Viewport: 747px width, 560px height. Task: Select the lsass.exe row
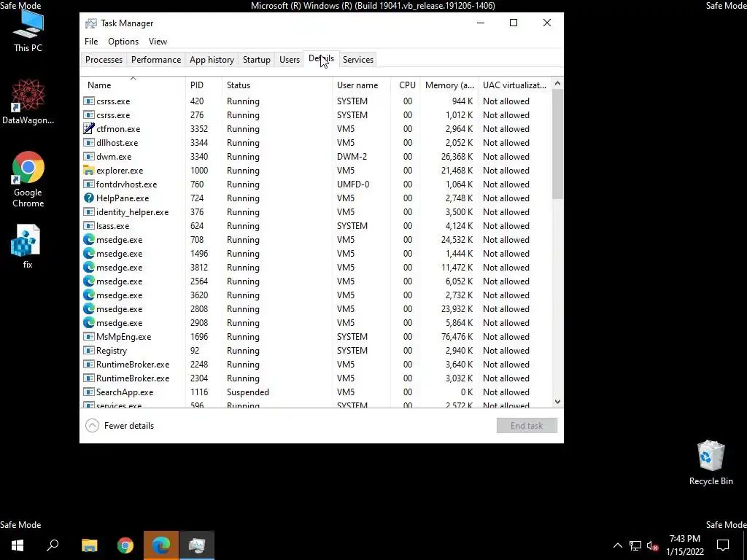[317, 226]
